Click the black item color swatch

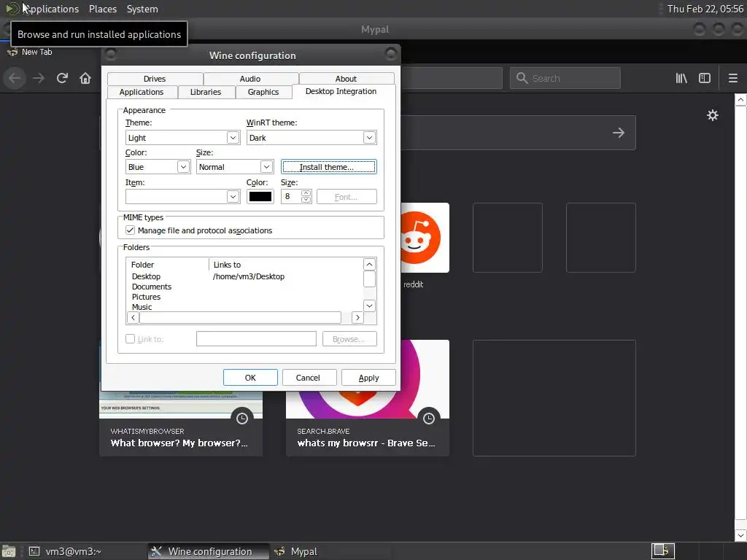[x=260, y=196]
